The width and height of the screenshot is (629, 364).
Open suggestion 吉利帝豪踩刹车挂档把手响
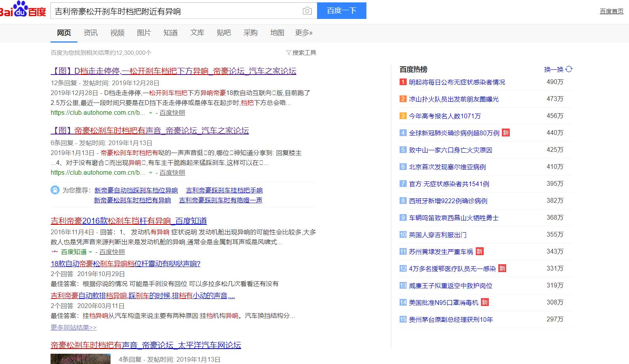[224, 190]
